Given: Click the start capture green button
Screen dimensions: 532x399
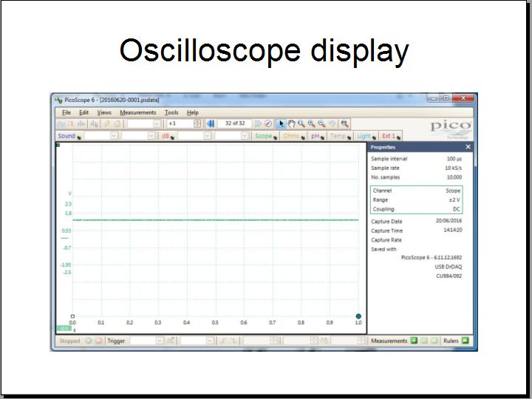Looking at the screenshot, I should click(x=88, y=341).
